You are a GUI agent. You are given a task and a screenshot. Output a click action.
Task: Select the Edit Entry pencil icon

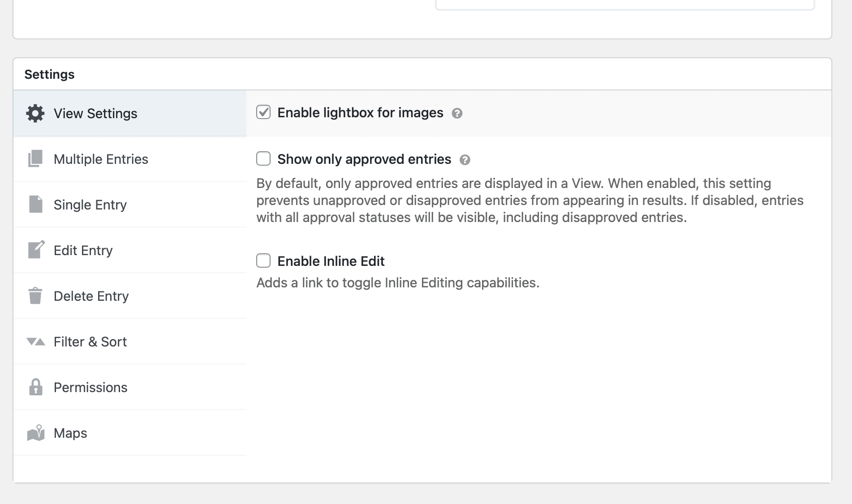36,250
